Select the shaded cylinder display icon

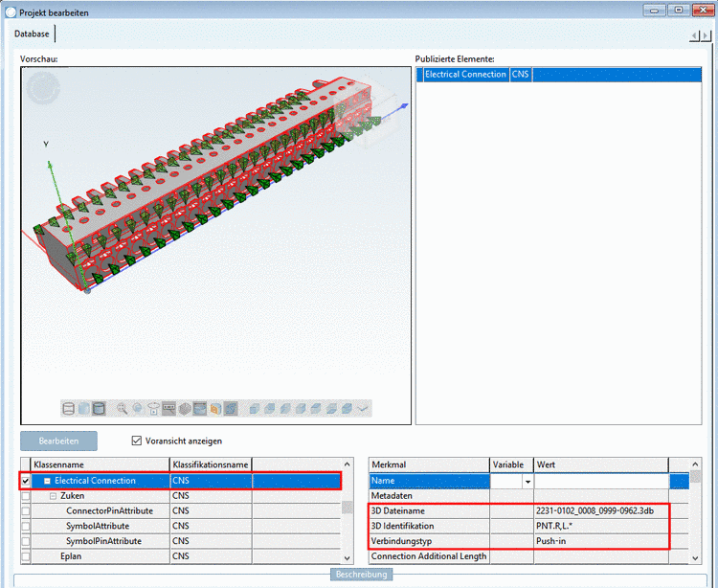click(84, 408)
